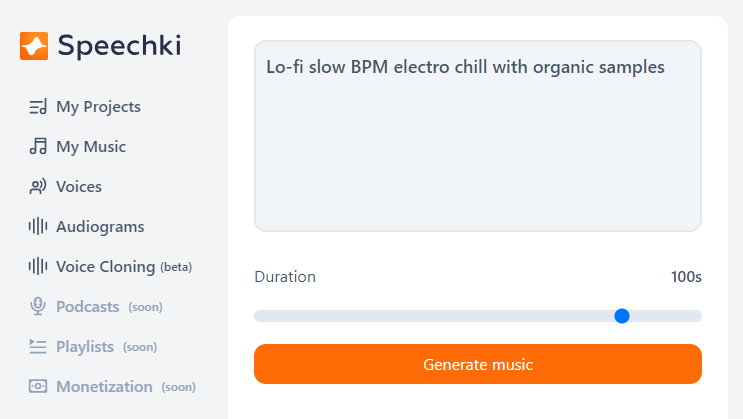Click the Audiograms waveform icon

38,227
